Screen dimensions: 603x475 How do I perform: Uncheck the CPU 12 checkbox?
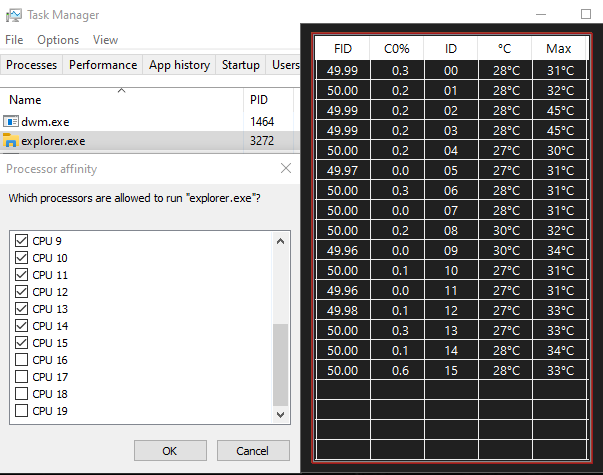pyautogui.click(x=22, y=292)
